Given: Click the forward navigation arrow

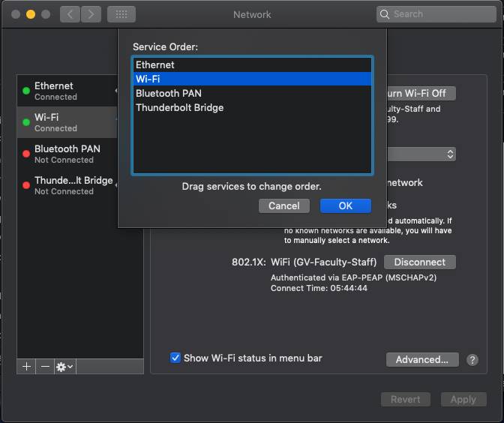Looking at the screenshot, I should click(x=90, y=14).
